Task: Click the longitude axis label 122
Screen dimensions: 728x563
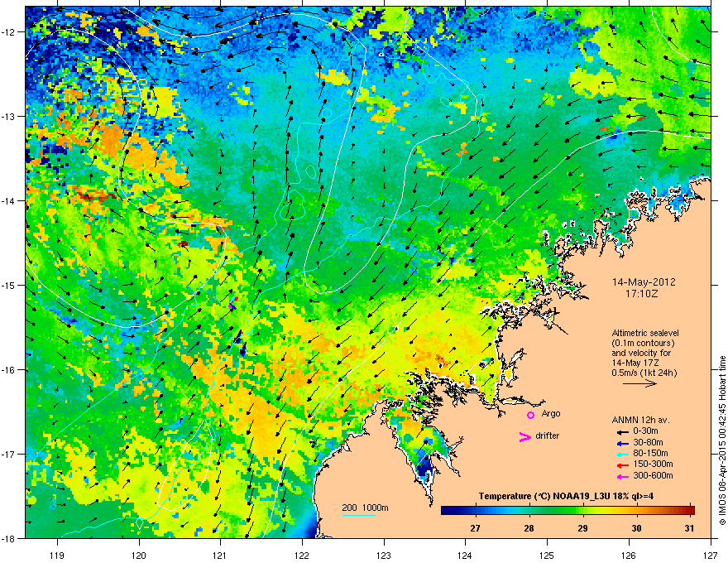Action: tap(302, 555)
